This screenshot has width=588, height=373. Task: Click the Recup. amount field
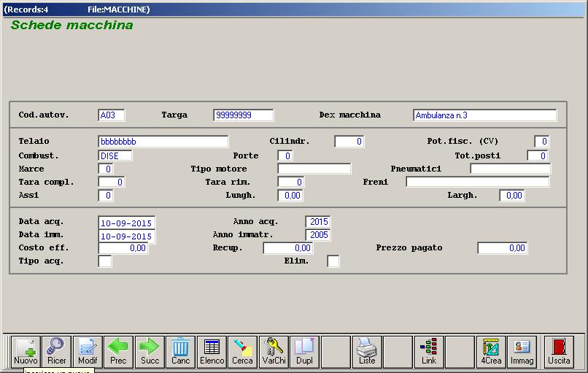(288, 248)
